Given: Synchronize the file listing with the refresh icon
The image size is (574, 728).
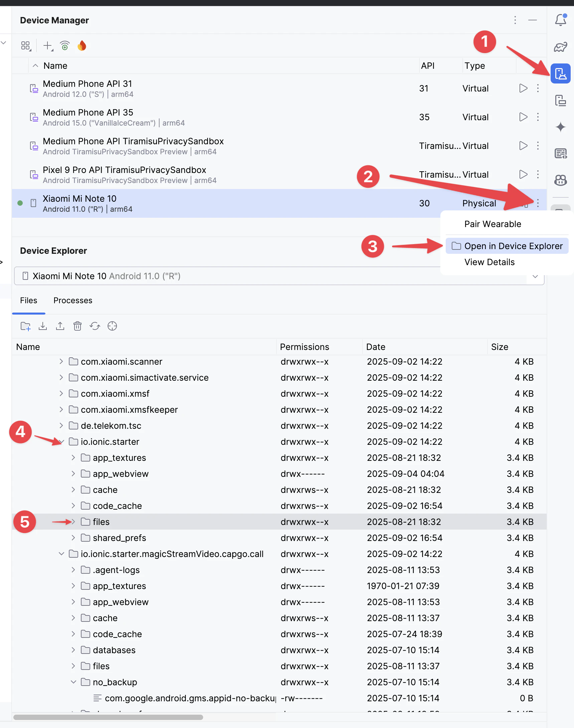Looking at the screenshot, I should (95, 326).
